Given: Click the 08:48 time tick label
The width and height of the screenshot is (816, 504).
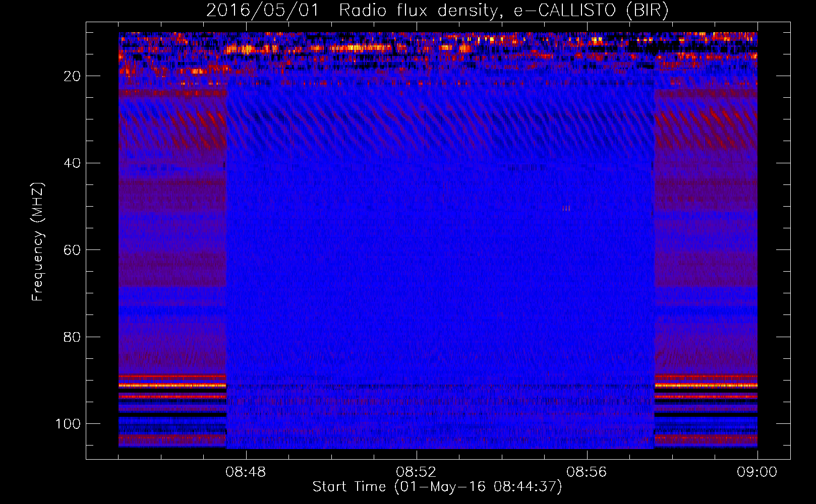Looking at the screenshot, I should click(246, 472).
